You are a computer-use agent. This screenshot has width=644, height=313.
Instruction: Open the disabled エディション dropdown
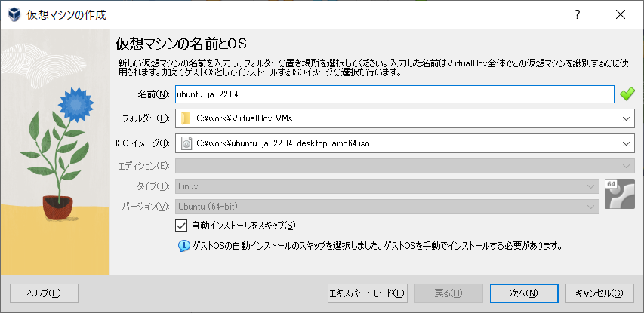(x=405, y=166)
